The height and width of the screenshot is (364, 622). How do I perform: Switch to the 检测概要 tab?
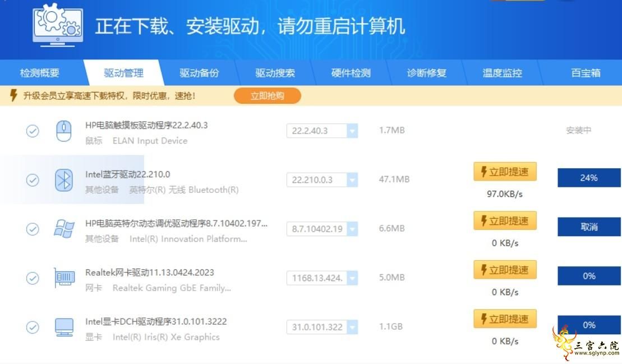(40, 73)
